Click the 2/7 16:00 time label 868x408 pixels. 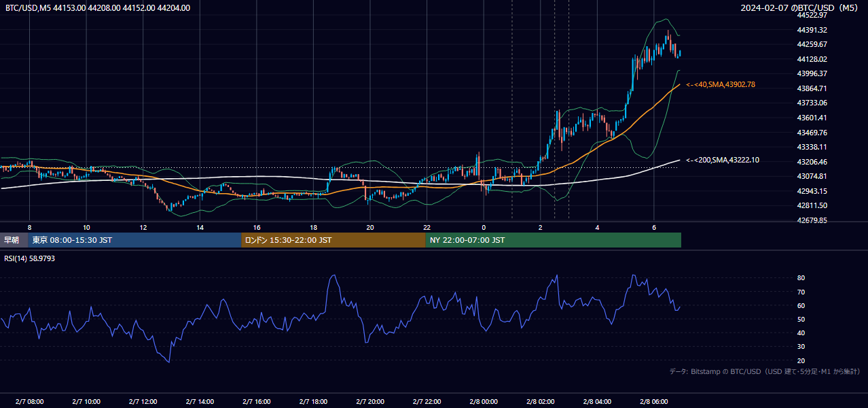click(257, 402)
